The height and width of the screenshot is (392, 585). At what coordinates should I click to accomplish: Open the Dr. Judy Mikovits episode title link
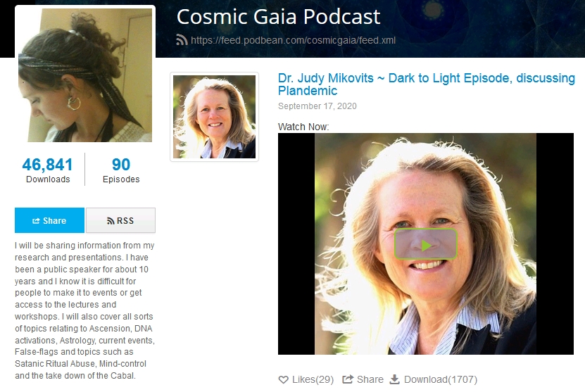point(427,84)
